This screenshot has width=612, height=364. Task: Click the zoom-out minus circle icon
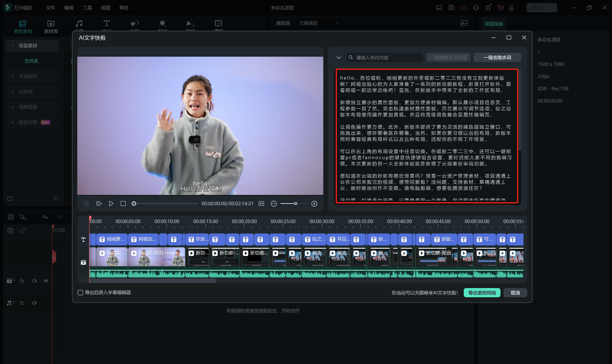(x=274, y=204)
